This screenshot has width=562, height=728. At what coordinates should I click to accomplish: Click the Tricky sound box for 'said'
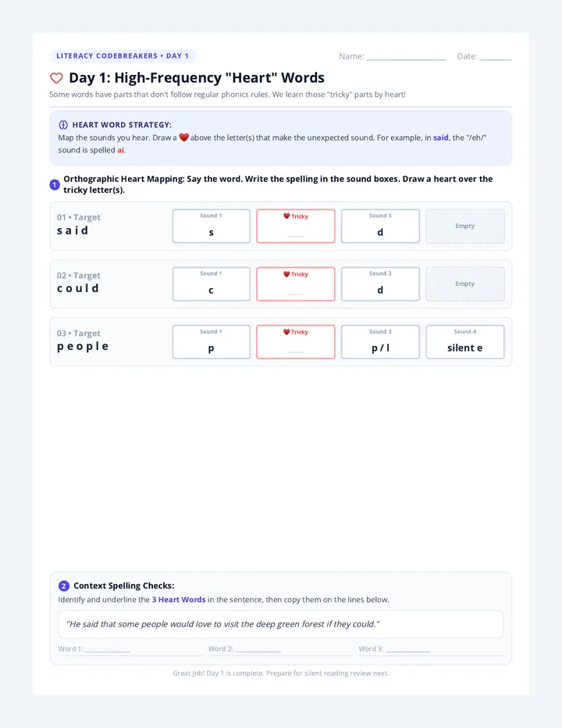[x=296, y=226]
